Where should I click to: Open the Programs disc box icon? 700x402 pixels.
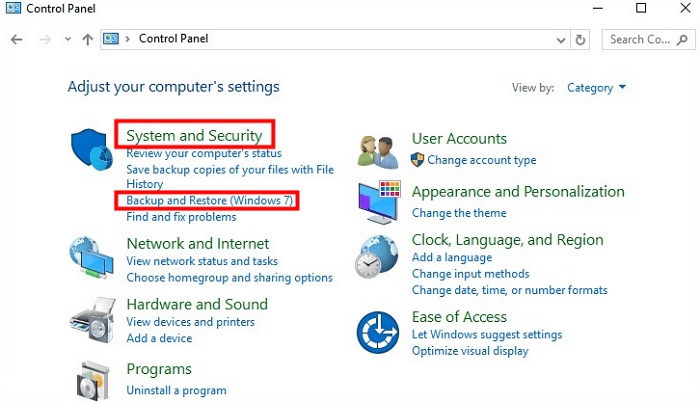click(x=93, y=380)
